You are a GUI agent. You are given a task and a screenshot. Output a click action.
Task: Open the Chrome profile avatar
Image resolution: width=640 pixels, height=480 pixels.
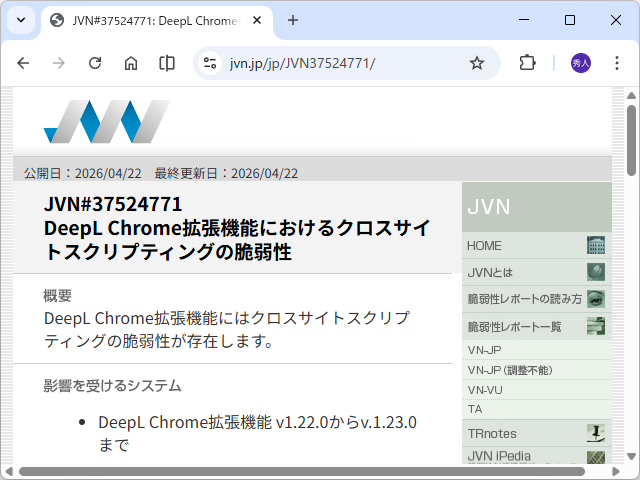(x=580, y=63)
